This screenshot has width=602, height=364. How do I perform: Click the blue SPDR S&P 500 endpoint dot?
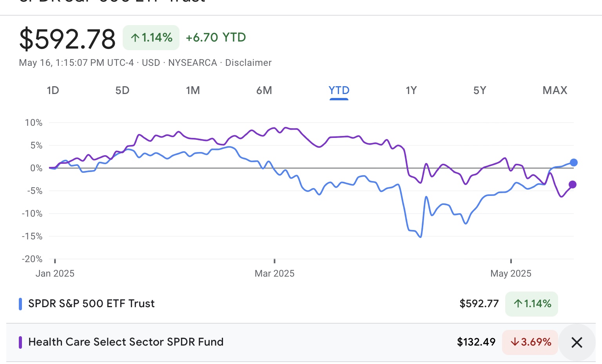(x=574, y=162)
